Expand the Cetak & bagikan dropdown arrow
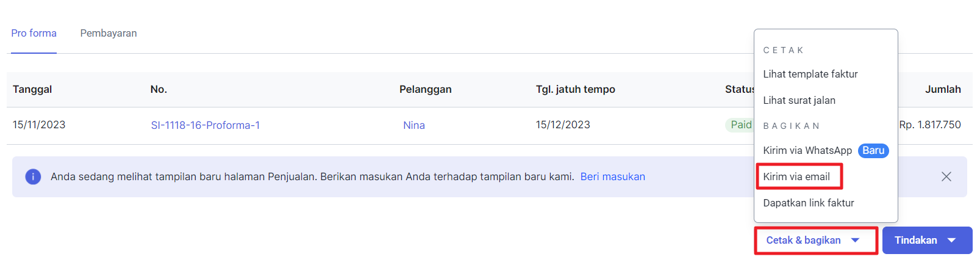This screenshot has width=980, height=262. 855,241
